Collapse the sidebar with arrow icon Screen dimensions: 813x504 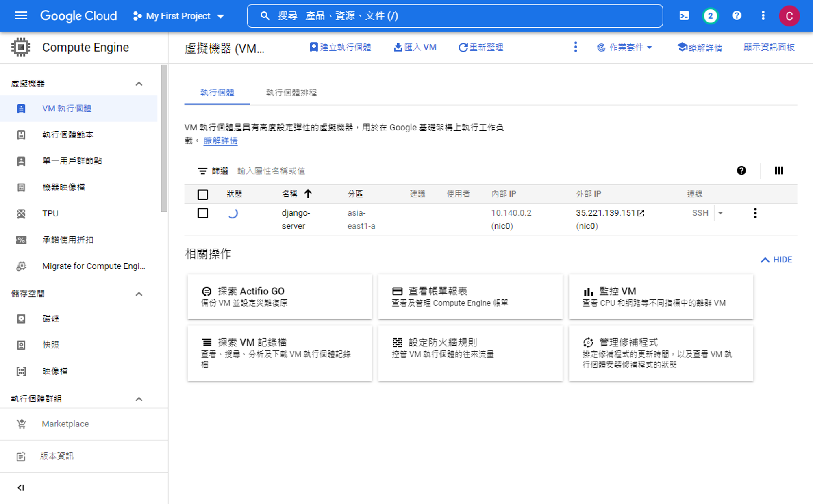point(21,487)
